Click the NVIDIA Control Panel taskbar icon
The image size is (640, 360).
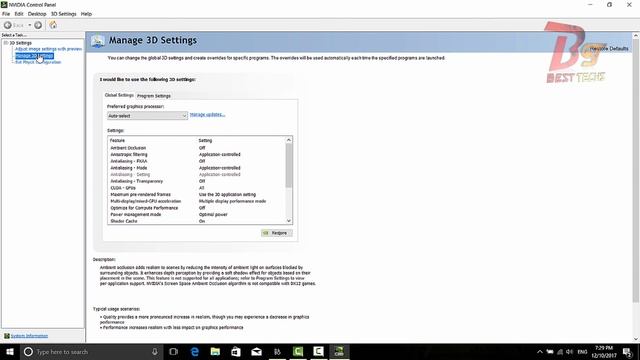tap(339, 351)
